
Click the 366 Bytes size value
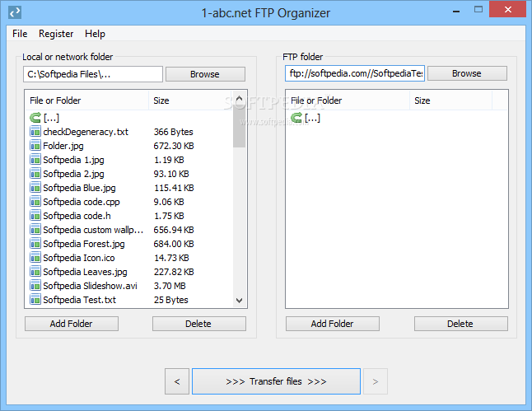(x=174, y=132)
